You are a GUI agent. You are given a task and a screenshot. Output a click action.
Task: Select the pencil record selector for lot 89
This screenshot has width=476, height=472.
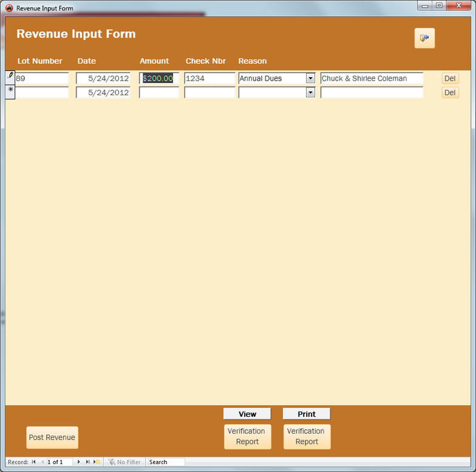(10, 78)
